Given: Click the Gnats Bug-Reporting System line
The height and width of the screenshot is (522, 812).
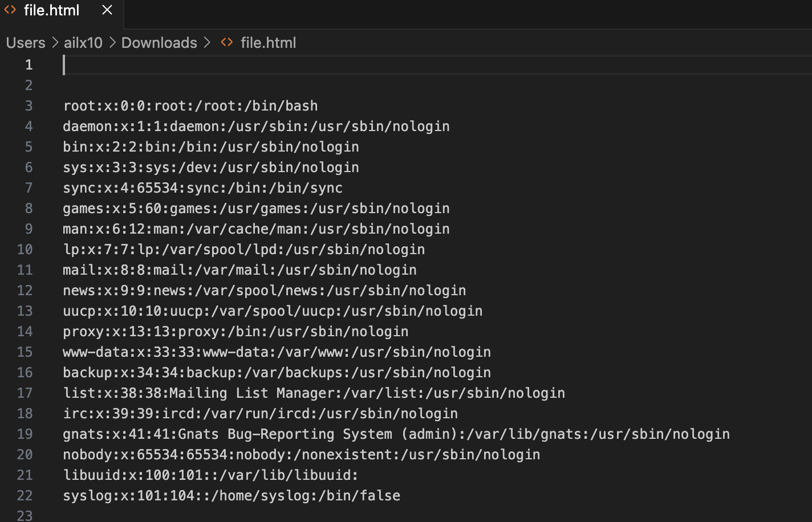Looking at the screenshot, I should (x=396, y=434).
